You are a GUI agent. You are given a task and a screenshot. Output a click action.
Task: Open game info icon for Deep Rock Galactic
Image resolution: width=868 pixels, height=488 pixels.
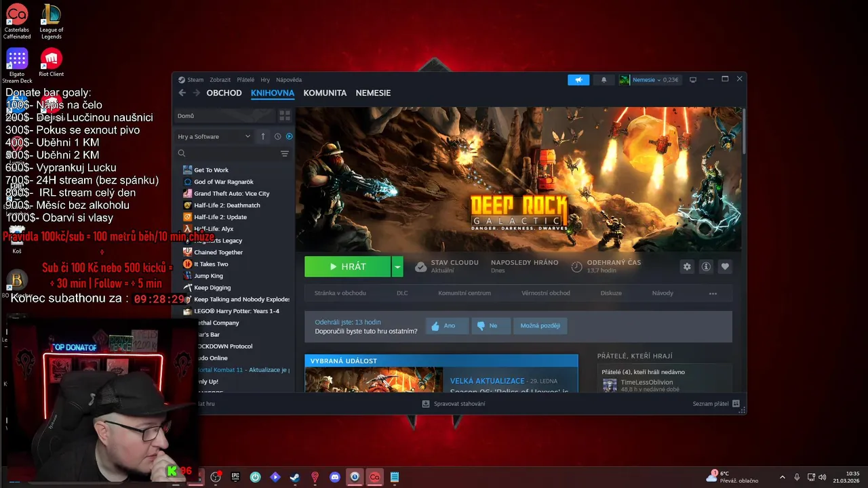tap(706, 266)
